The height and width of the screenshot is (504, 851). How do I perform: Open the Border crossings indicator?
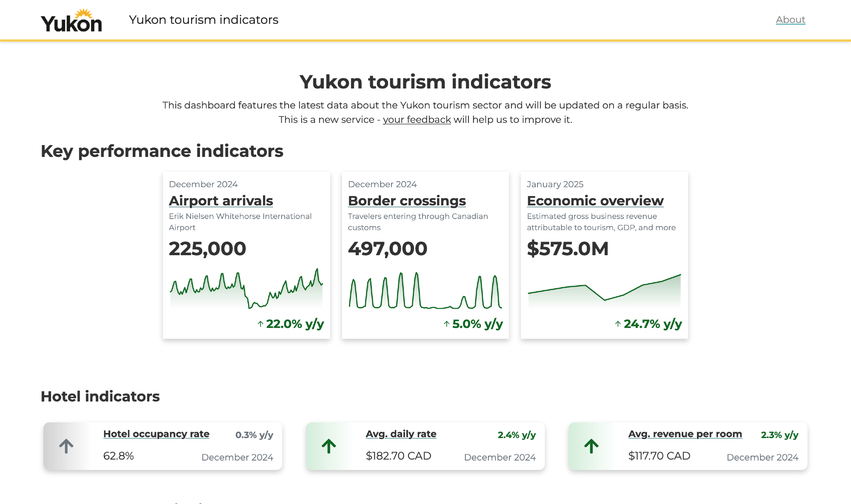pos(407,201)
